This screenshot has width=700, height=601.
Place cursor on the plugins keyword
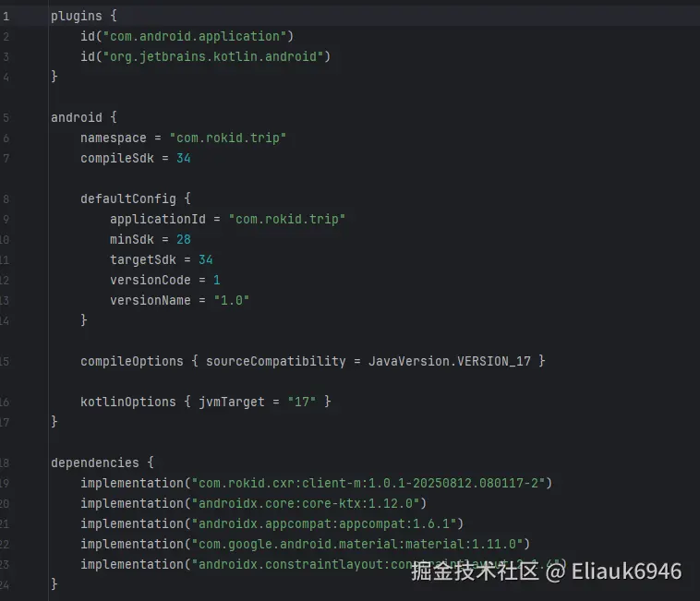point(76,16)
